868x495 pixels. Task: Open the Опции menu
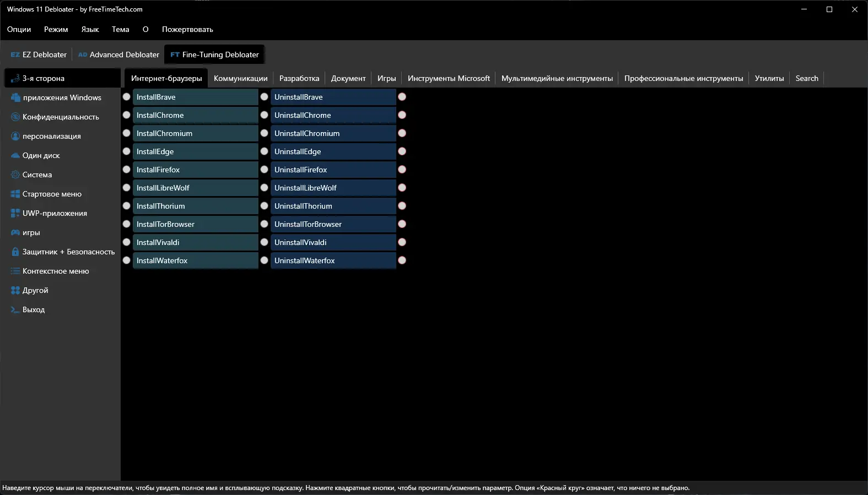pyautogui.click(x=19, y=29)
